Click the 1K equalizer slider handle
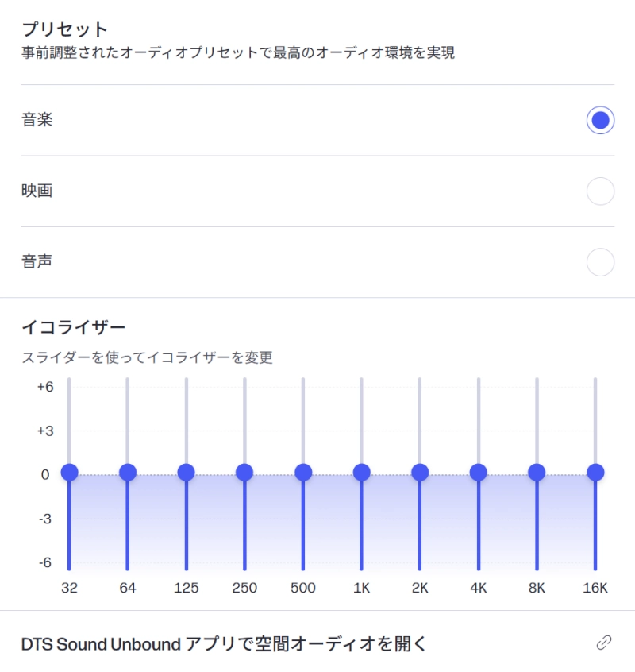Viewport: 635px width, 672px height. tap(361, 472)
